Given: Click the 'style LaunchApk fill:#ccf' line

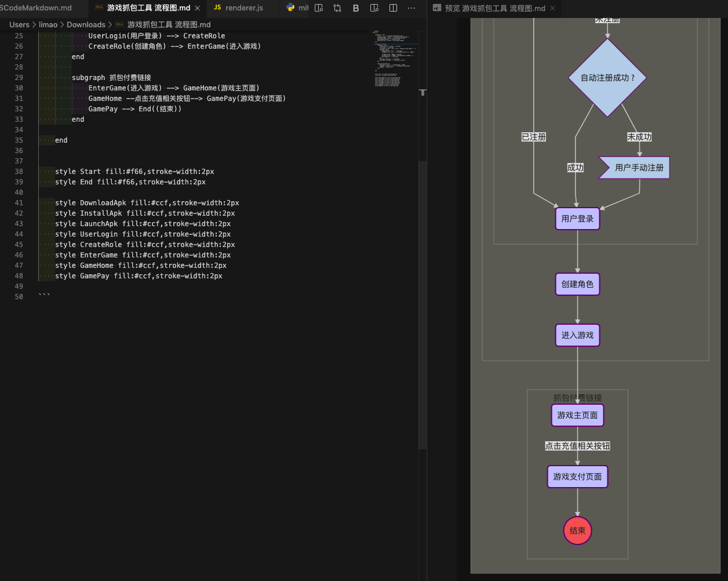Looking at the screenshot, I should 143,224.
